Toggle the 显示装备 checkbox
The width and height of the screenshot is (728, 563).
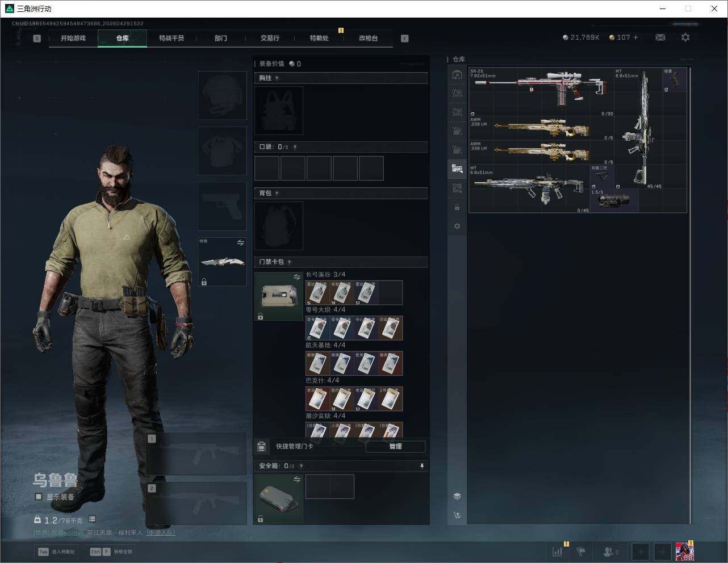(39, 497)
